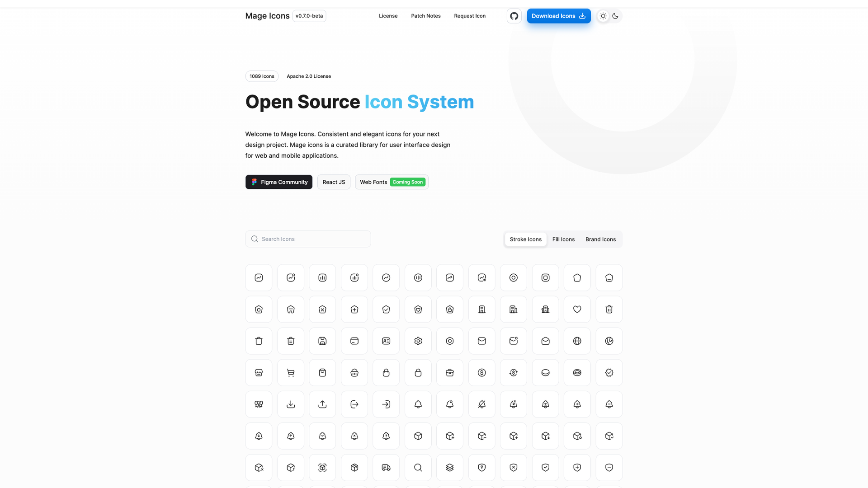This screenshot has height=488, width=868.
Task: Click the Download Icons button
Action: [558, 16]
